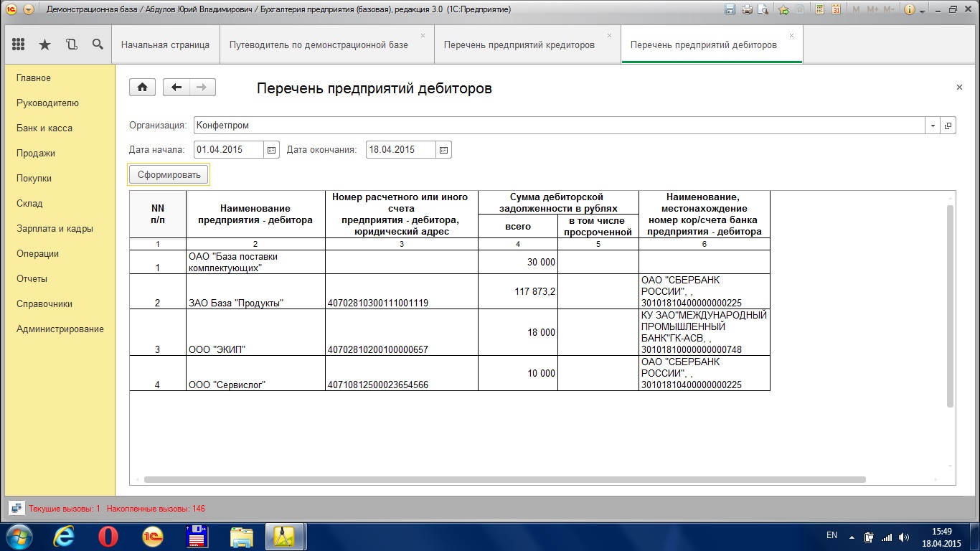Click the Print icon in title toolbar

(x=747, y=9)
